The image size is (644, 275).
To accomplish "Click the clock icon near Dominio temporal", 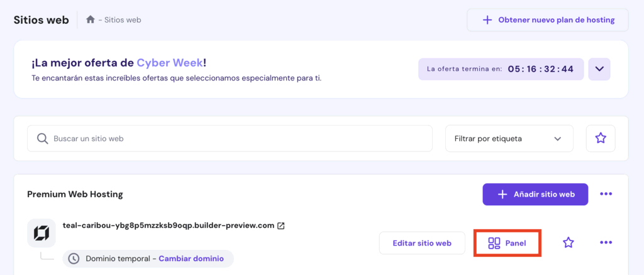I will (74, 259).
